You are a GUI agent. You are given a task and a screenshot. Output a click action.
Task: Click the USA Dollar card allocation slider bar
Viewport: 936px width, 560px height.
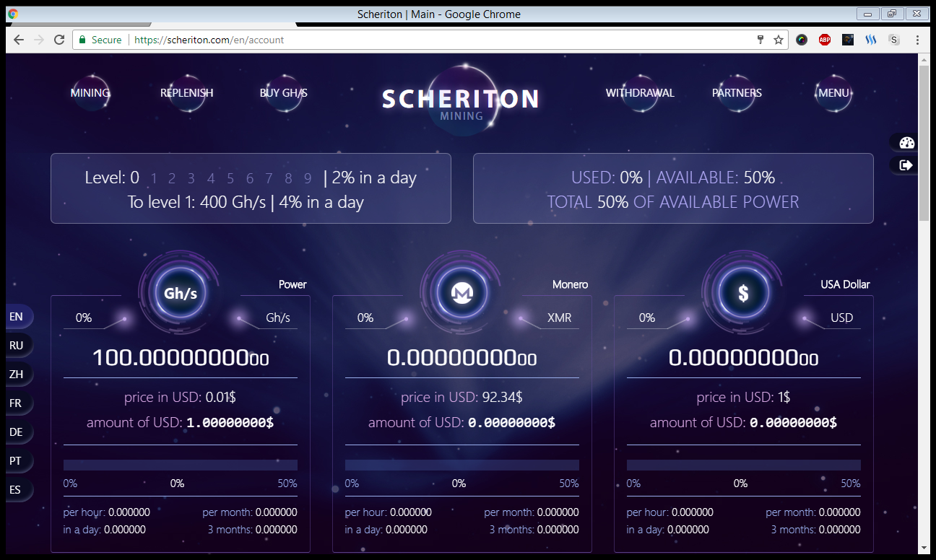[744, 465]
